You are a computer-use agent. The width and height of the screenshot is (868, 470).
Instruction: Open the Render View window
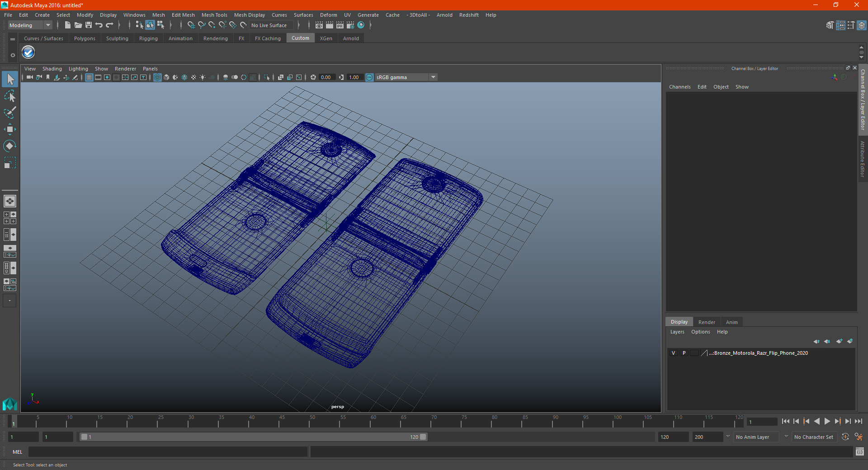pyautogui.click(x=319, y=25)
